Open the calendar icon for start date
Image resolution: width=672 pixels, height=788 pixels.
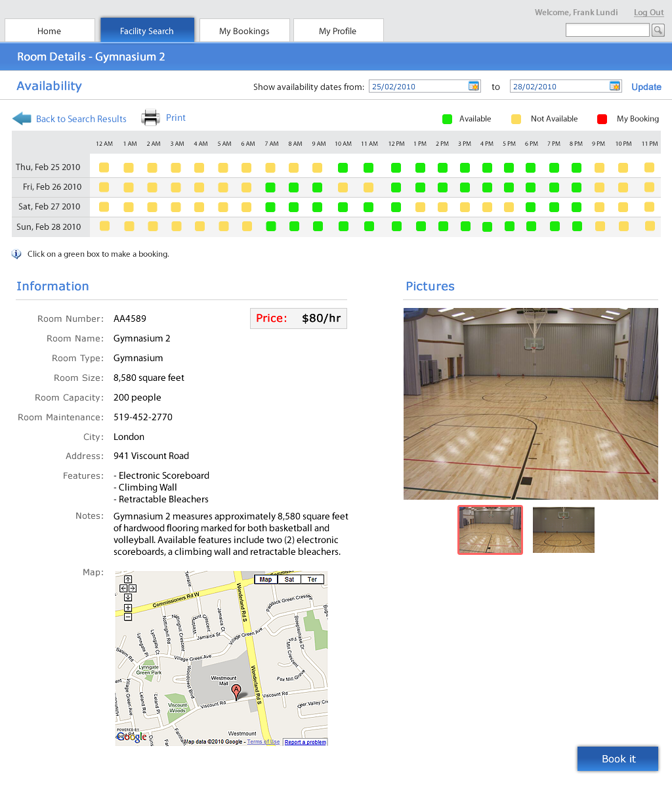[x=474, y=86]
